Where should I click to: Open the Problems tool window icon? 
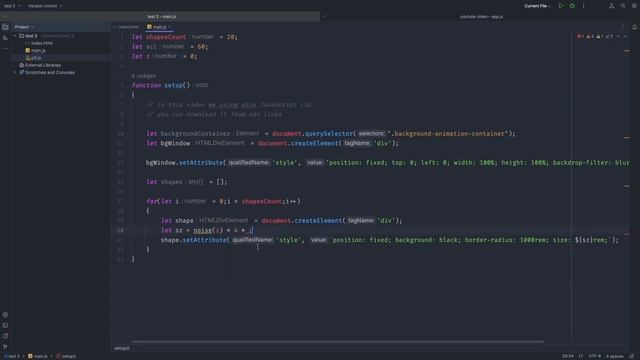click(x=5, y=336)
